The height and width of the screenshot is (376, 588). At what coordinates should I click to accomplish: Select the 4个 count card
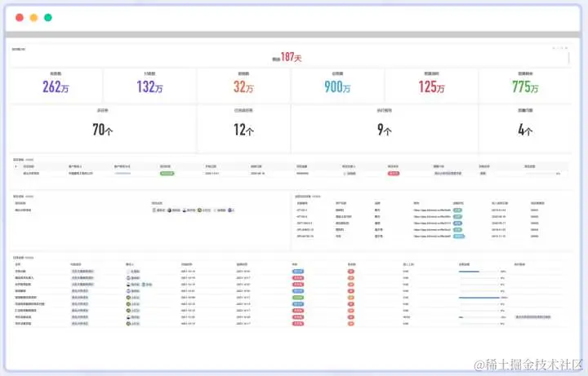click(x=525, y=128)
